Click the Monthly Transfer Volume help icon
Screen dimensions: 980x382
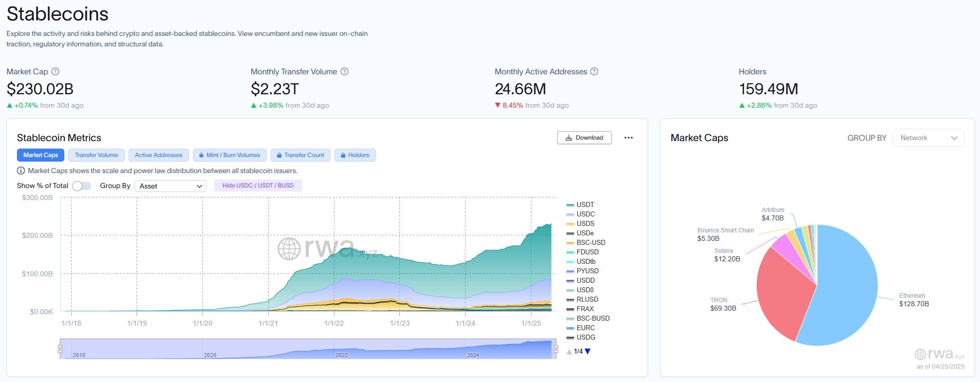(344, 71)
